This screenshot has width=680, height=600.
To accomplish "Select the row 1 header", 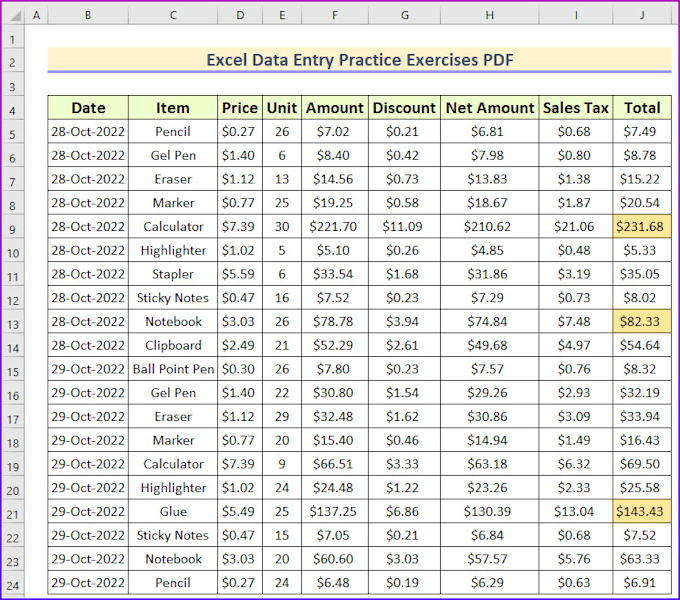I will (13, 37).
